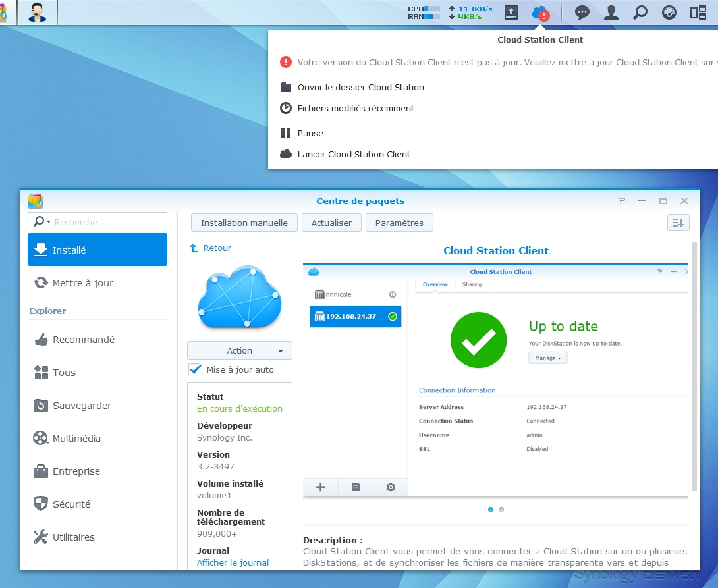Screen dimensions: 718x588
Task: Open the Recommandé category
Action: click(x=97, y=340)
